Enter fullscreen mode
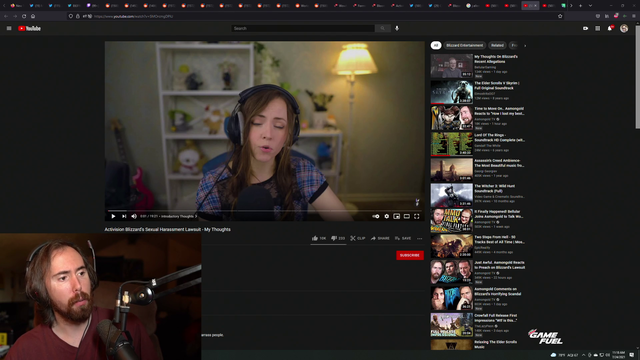Screen dimensions: 640x360 [417, 216]
